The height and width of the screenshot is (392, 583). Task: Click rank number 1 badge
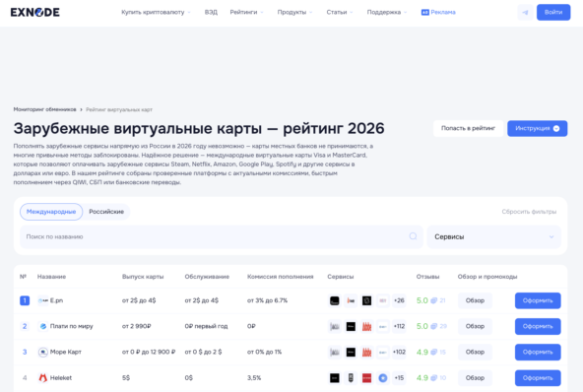tap(25, 300)
